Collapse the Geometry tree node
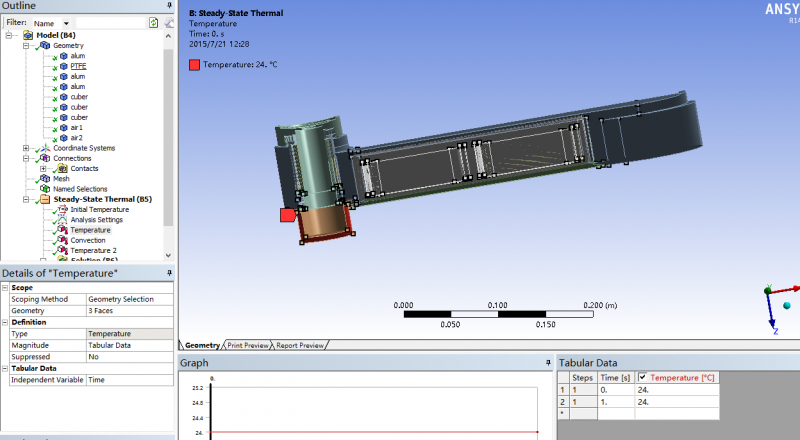 [x=26, y=45]
